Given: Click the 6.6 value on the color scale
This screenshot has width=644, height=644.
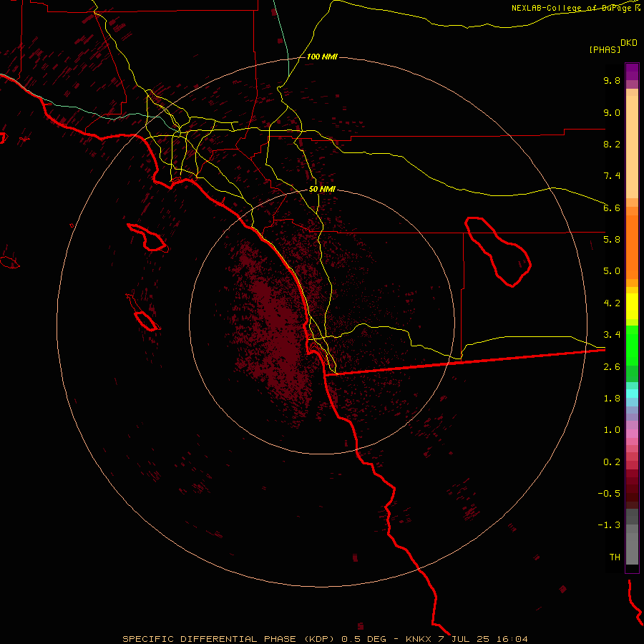Looking at the screenshot, I should click(612, 208).
